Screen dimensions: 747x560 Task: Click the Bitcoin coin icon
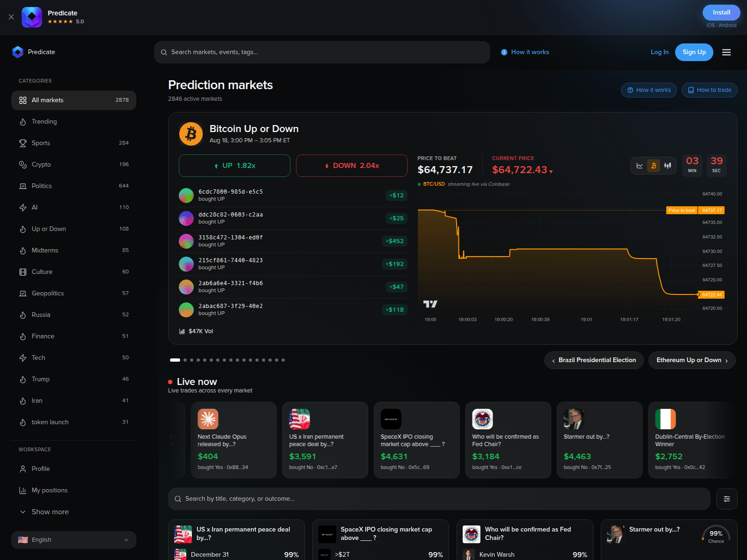coord(191,134)
